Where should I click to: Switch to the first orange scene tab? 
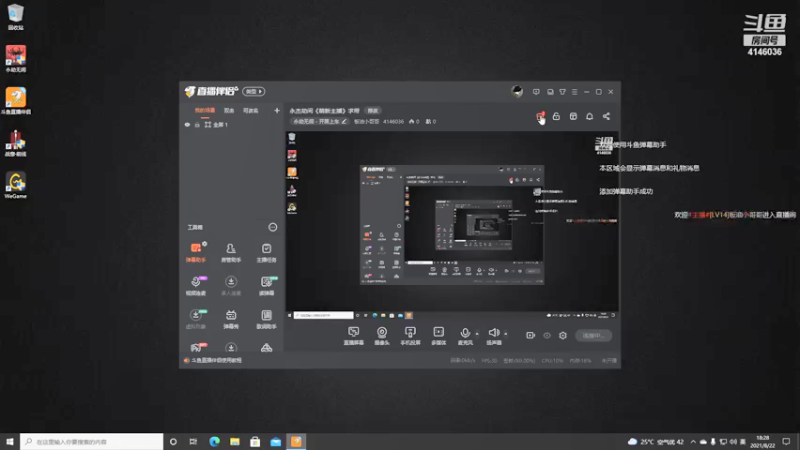coord(205,110)
